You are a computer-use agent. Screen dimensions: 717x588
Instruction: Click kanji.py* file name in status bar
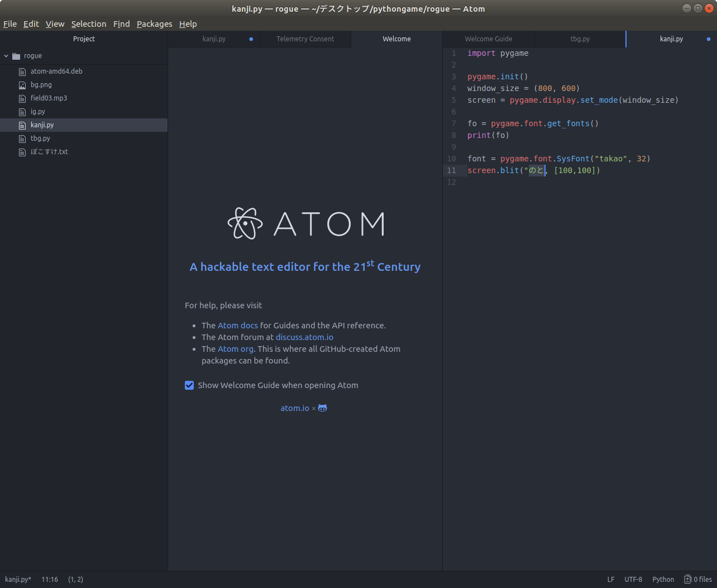pos(18,580)
